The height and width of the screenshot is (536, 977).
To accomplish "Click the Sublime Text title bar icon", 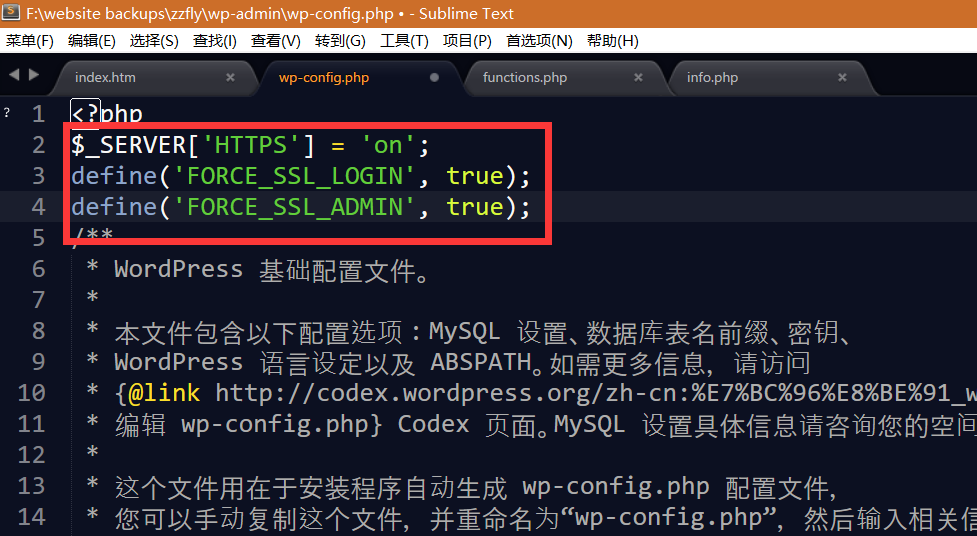I will [x=11, y=12].
